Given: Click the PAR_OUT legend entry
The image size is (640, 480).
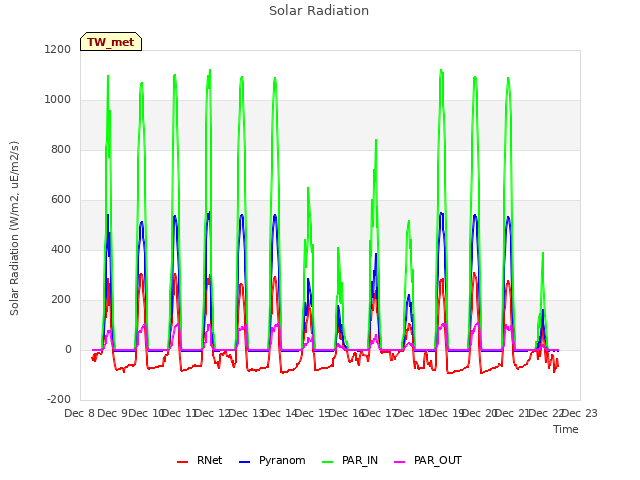Looking at the screenshot, I should (428, 460).
